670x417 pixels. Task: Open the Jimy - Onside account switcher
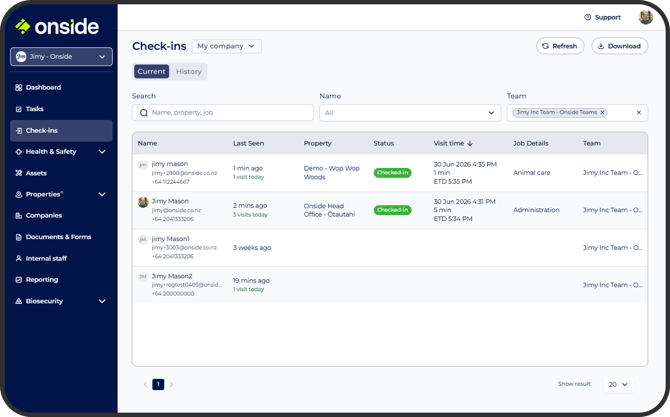(x=62, y=57)
